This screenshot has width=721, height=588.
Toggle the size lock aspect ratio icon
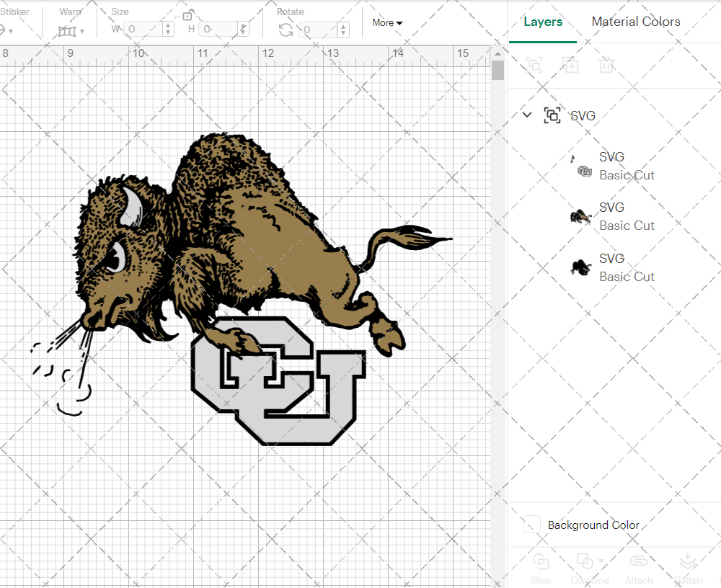pos(187,15)
